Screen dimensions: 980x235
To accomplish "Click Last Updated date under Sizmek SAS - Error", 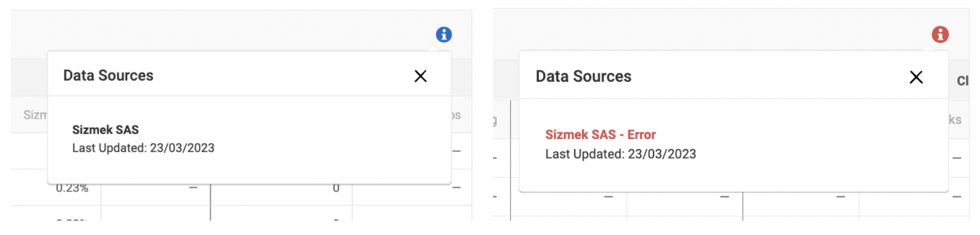I will 621,154.
